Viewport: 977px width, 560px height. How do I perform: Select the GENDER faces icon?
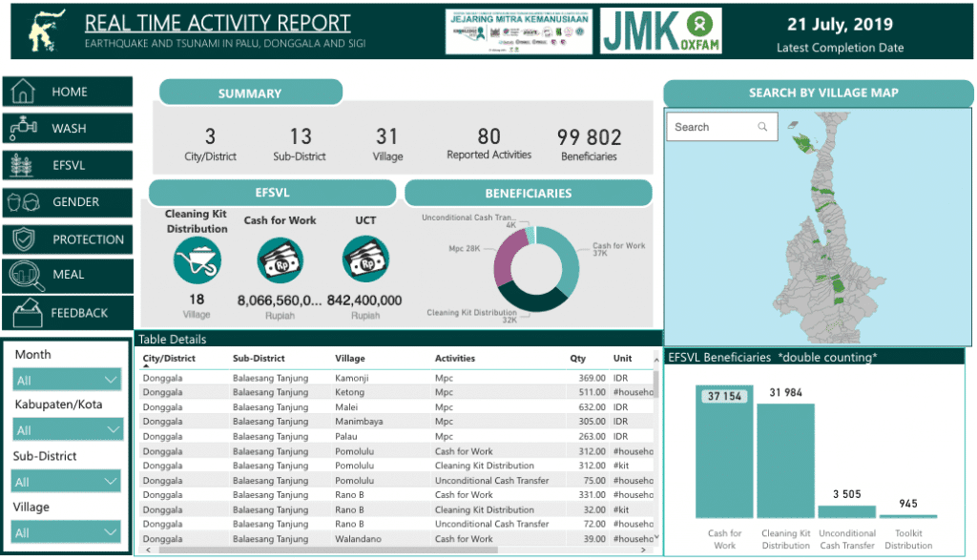click(24, 202)
